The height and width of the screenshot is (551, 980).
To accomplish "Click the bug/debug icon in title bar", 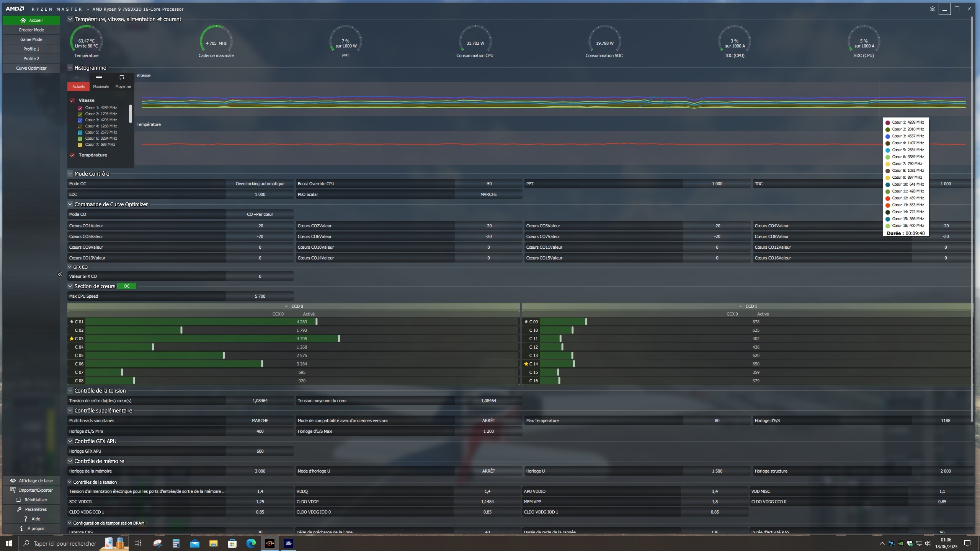I will click(x=932, y=9).
